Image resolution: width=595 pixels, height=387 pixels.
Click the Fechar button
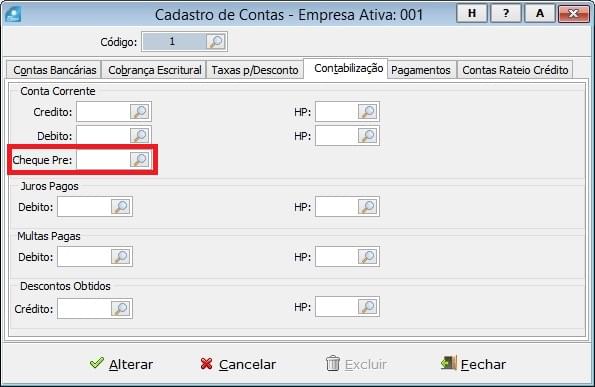[x=473, y=364]
